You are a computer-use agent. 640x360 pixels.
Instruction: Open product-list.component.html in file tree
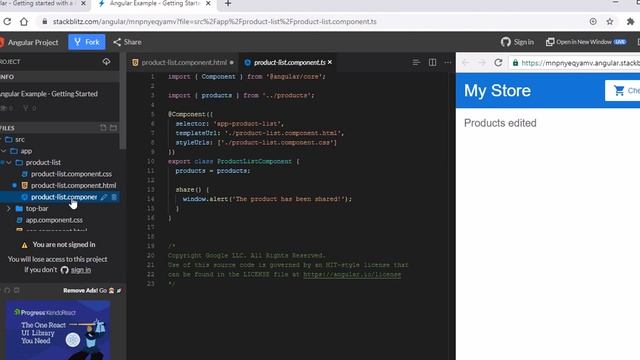73,185
